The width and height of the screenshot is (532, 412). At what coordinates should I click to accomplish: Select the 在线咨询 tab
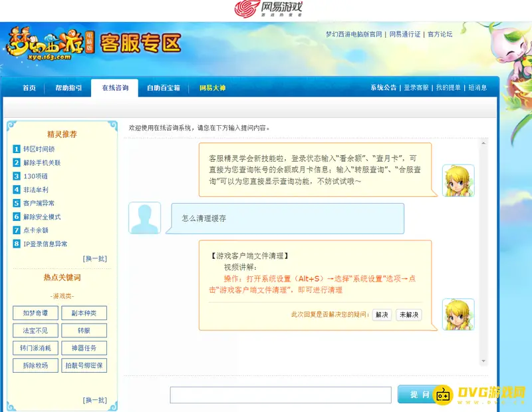click(115, 88)
